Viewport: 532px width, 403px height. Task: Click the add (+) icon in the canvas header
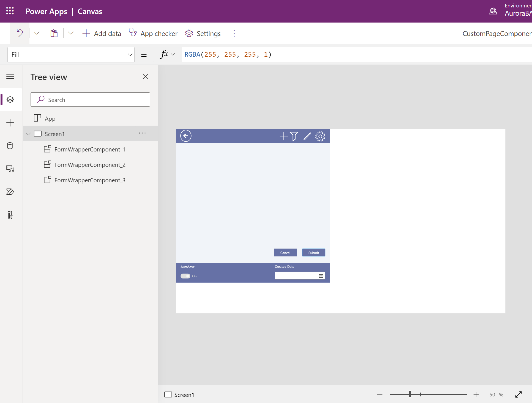283,136
